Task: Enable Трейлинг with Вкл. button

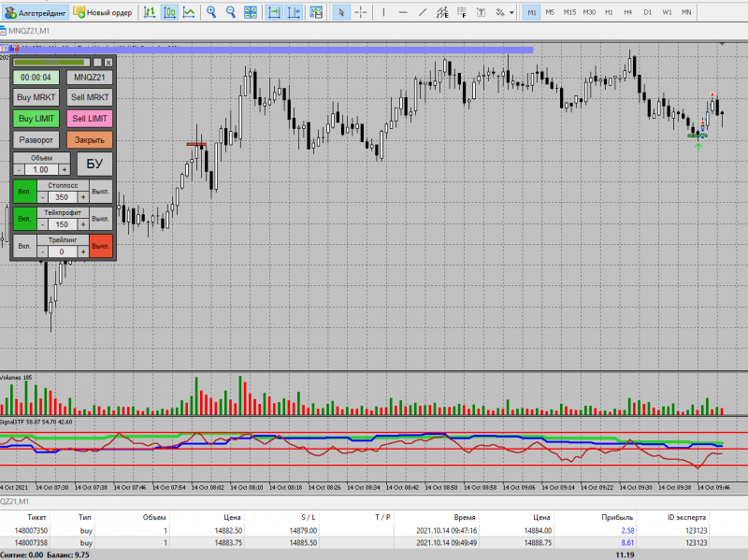Action: click(24, 246)
